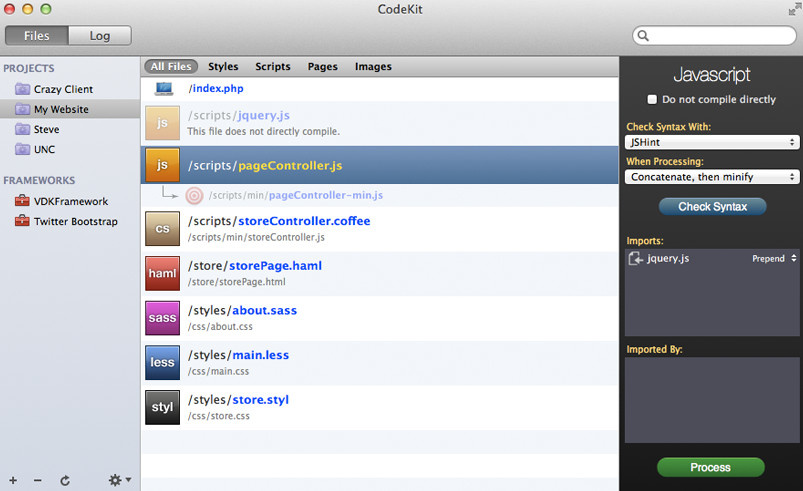Remove project with the minus button

37,480
